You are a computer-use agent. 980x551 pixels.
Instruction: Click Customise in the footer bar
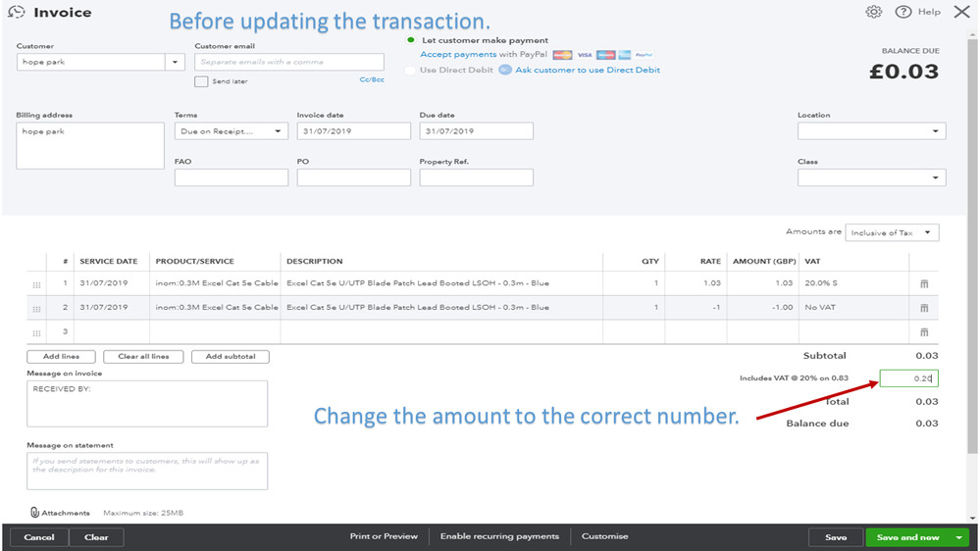pyautogui.click(x=605, y=536)
